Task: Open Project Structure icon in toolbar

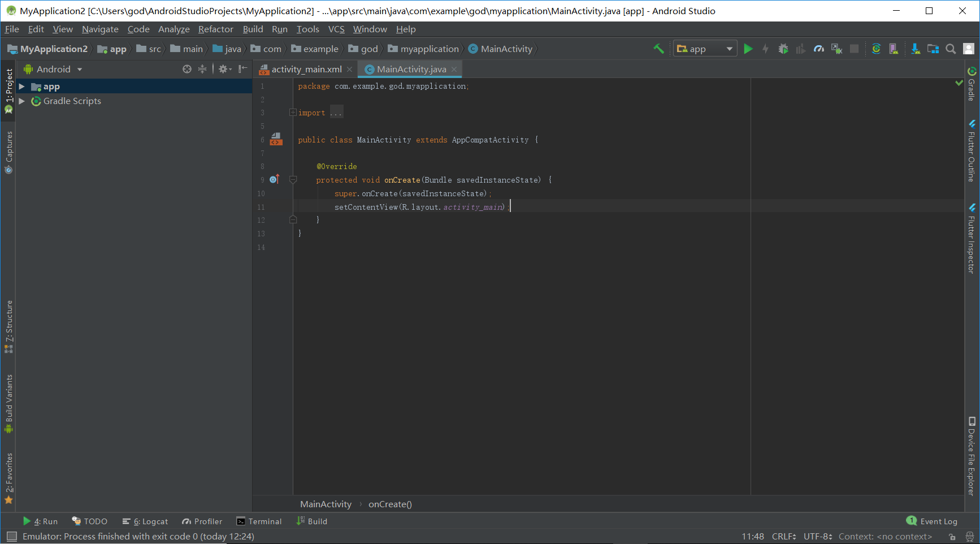Action: pyautogui.click(x=933, y=49)
